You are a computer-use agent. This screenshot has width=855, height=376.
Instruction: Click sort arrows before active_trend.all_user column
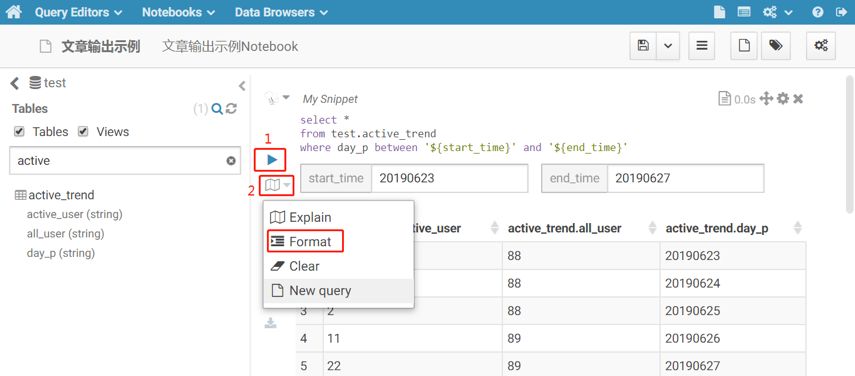tap(495, 228)
